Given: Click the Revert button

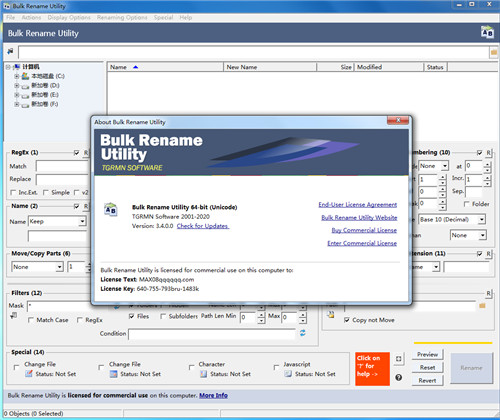Looking at the screenshot, I should click(x=427, y=380).
